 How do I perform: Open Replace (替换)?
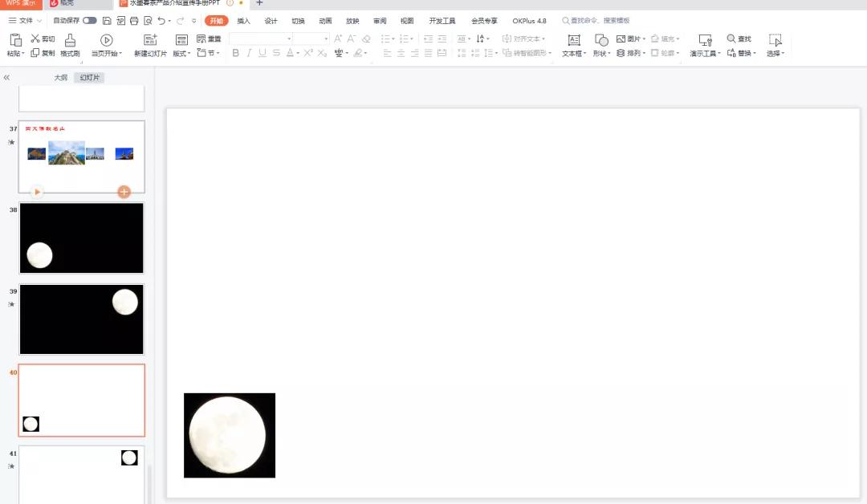[x=743, y=53]
